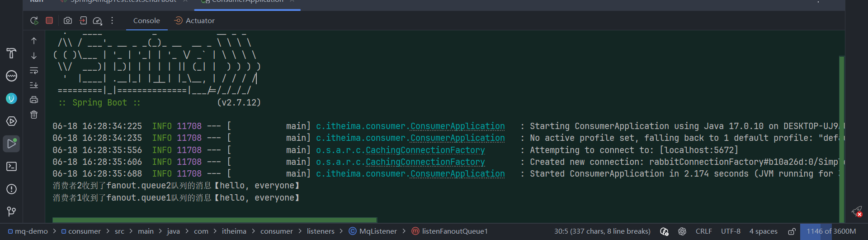Select the MqListener breadcrumb
This screenshot has height=240, width=868.
pyautogui.click(x=373, y=231)
